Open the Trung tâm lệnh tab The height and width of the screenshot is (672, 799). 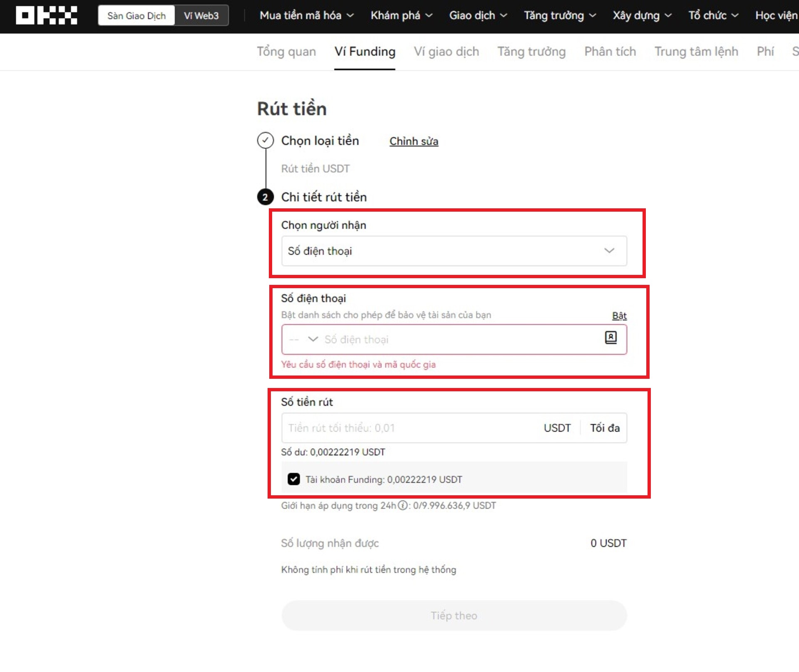(696, 52)
